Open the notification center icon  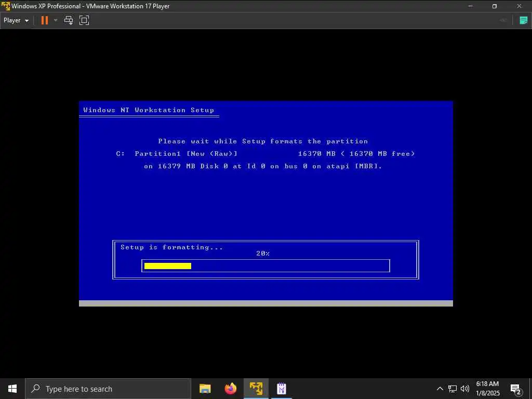point(516,389)
